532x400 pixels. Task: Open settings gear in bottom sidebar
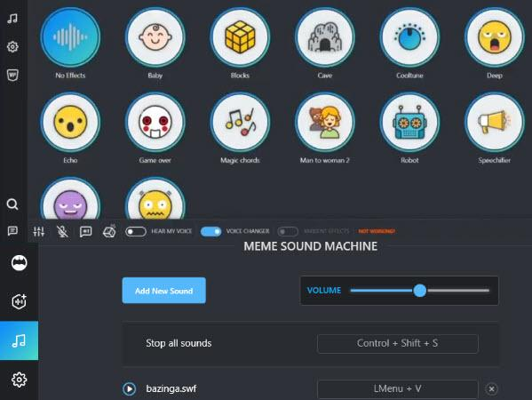[20, 380]
